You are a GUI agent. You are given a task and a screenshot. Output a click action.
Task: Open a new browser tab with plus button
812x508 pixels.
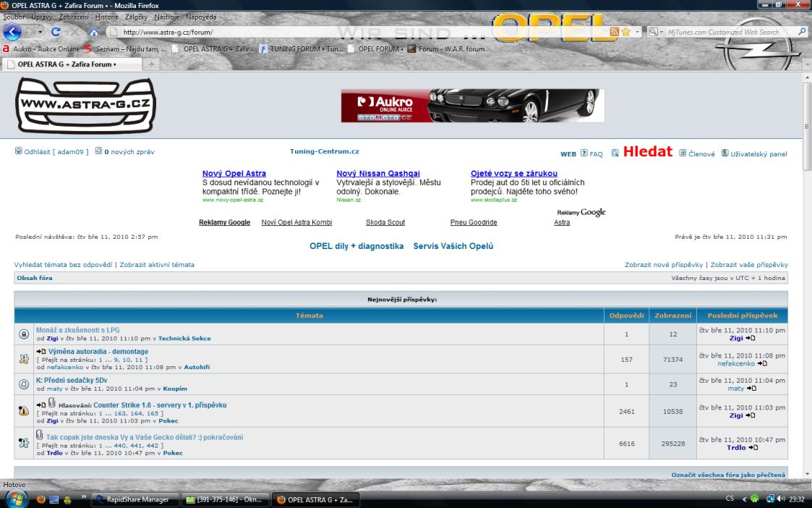pyautogui.click(x=152, y=64)
